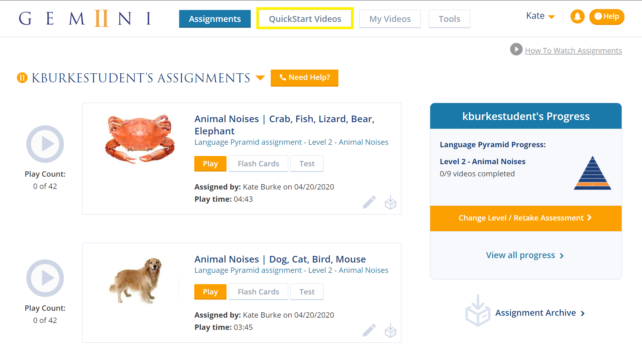The height and width of the screenshot is (364, 642).
Task: Open How To Watch Assignments link
Action: [573, 50]
